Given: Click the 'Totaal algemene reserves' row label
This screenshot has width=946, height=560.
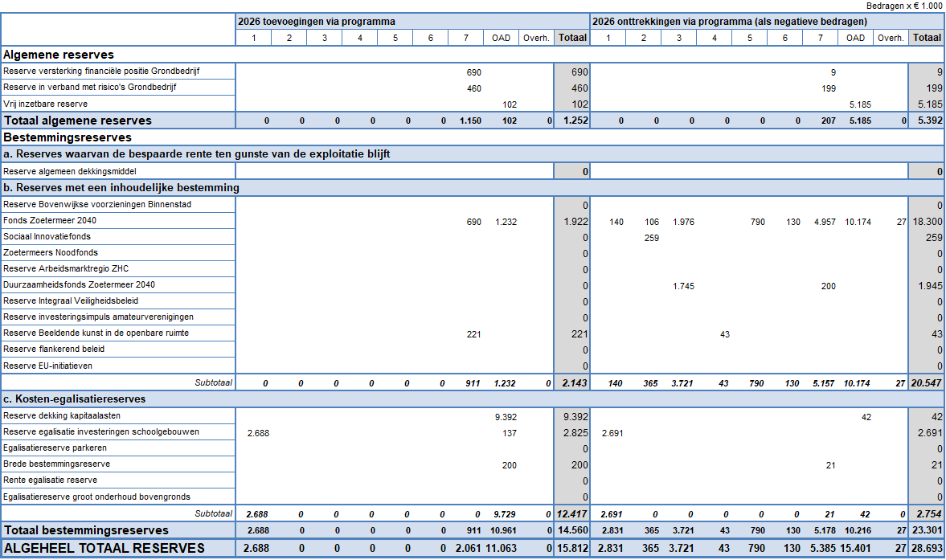Looking at the screenshot, I should click(77, 121).
